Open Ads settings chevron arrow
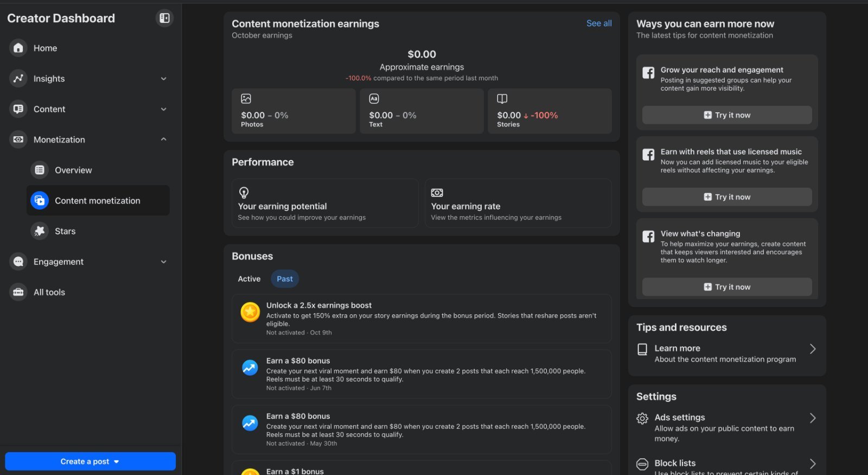The height and width of the screenshot is (475, 868). coord(813,418)
